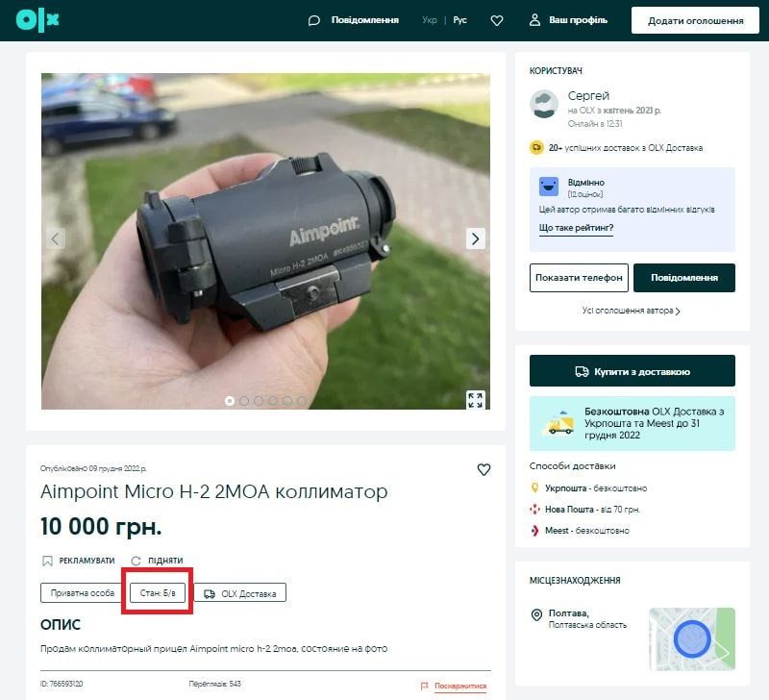This screenshot has width=769, height=700.
Task: Click the profile person icon
Action: click(x=535, y=20)
